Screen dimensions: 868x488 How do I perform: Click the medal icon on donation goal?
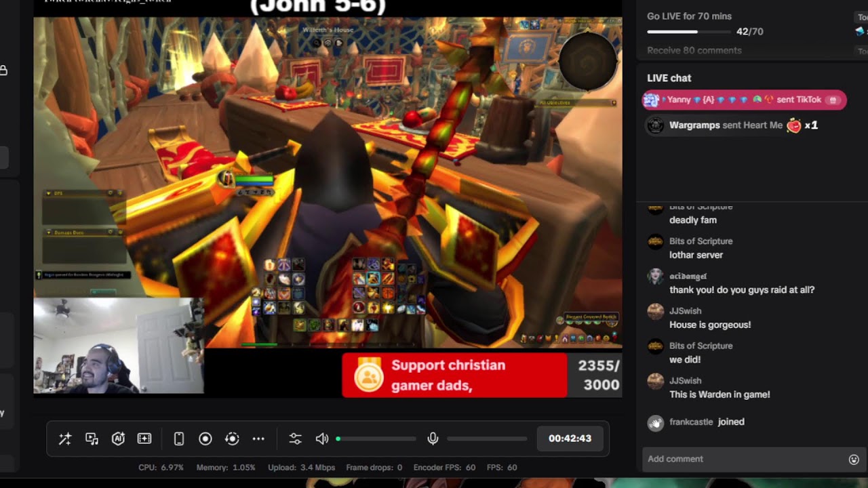coord(369,375)
